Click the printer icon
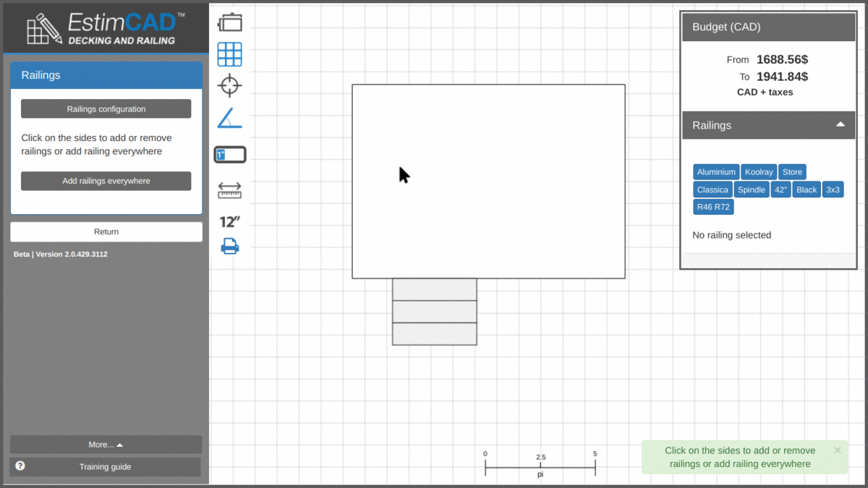 [230, 247]
